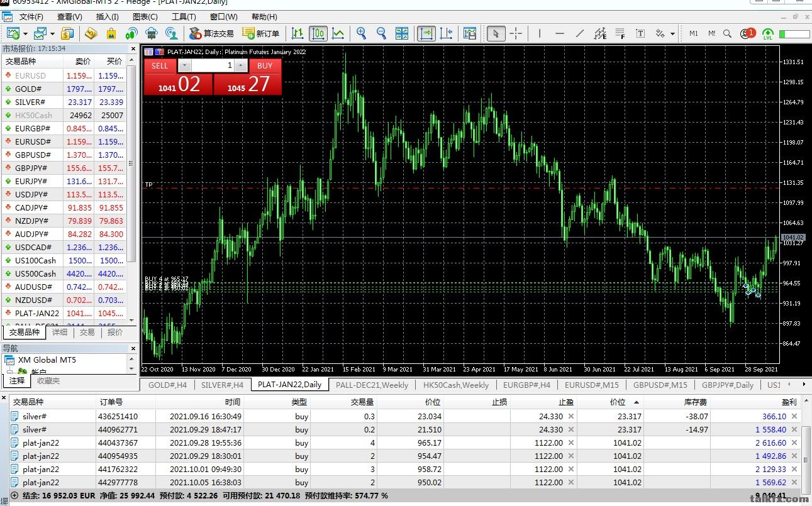
Task: Zoom out on the chart
Action: pos(381,33)
